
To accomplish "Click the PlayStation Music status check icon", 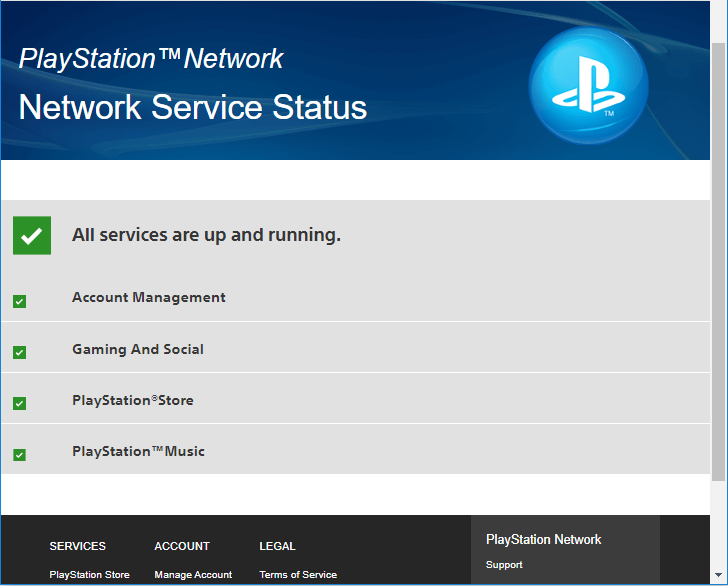I will pos(20,455).
